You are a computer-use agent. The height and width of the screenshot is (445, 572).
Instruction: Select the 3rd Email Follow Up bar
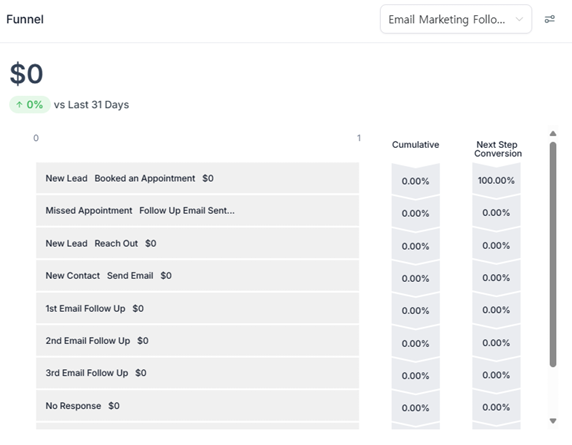(197, 373)
